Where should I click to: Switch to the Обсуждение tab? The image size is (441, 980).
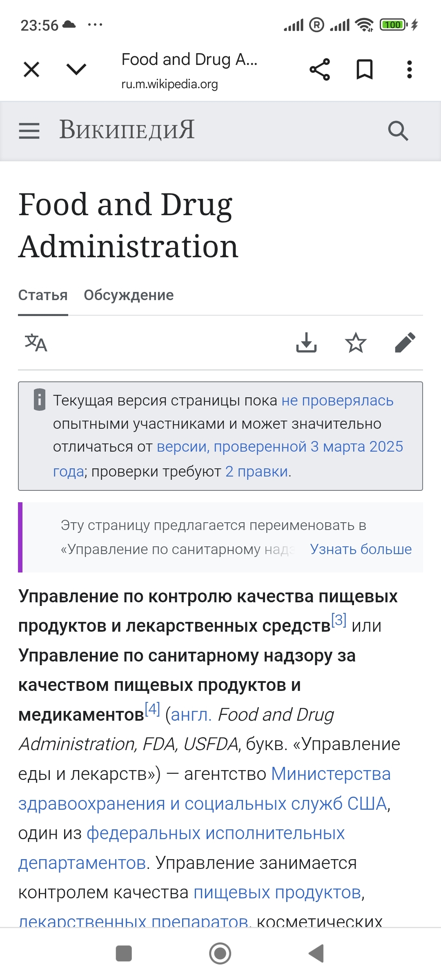point(129,295)
